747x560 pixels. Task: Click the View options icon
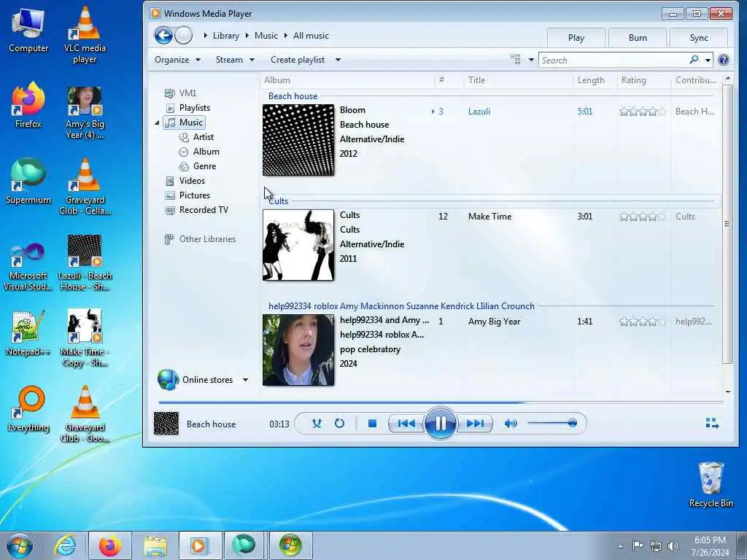tap(516, 60)
